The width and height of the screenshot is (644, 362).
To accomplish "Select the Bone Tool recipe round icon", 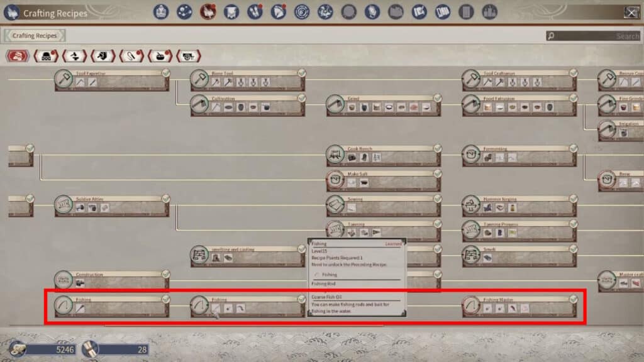I will (x=199, y=79).
